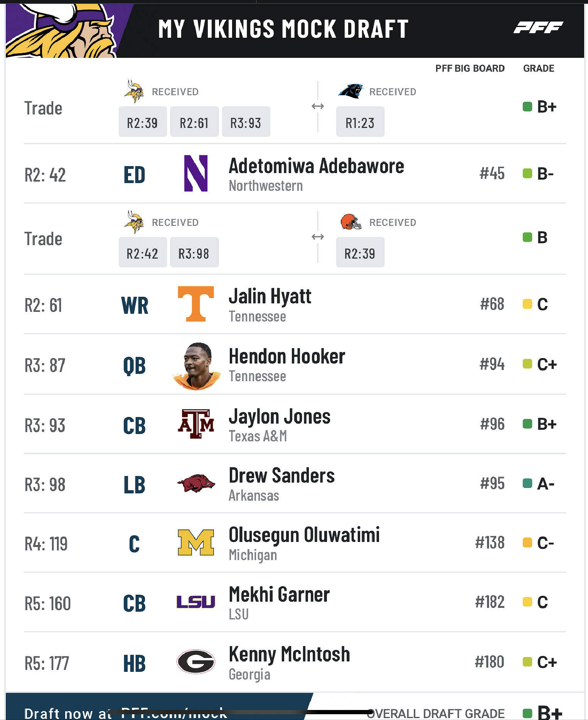The height and width of the screenshot is (720, 588).
Task: Open Drew Sanders player name
Action: point(281,476)
